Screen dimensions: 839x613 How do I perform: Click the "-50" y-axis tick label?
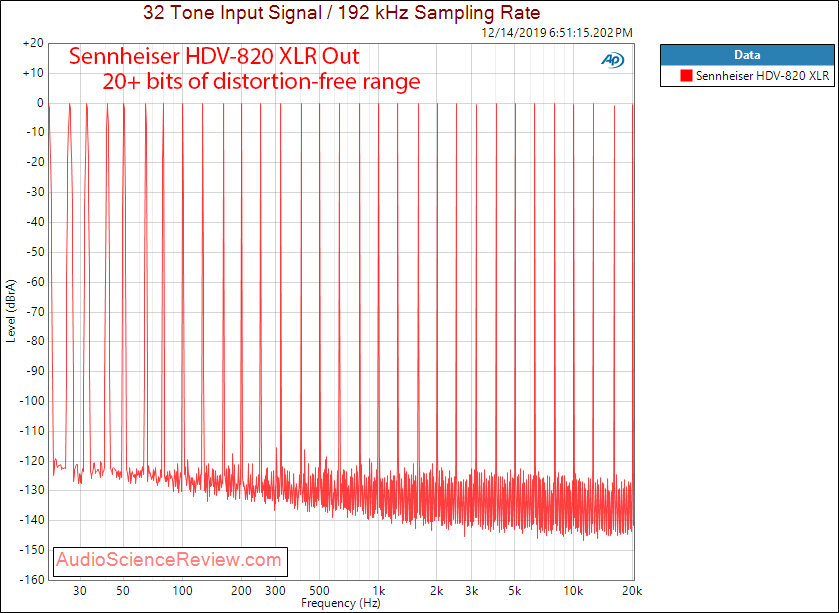(x=35, y=252)
